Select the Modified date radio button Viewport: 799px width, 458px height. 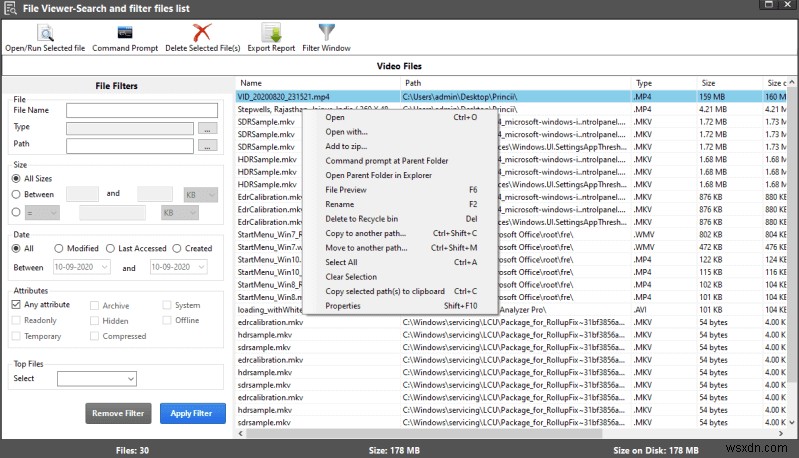point(59,248)
